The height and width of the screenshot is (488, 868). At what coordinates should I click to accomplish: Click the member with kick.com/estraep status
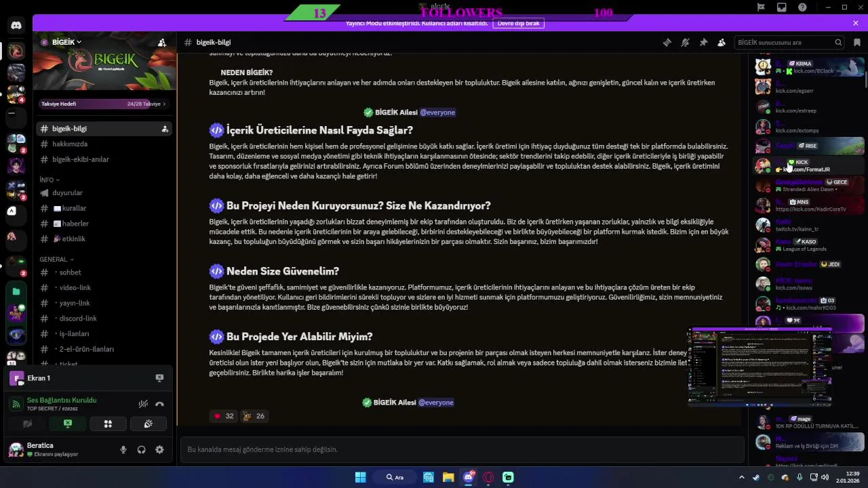pos(810,106)
